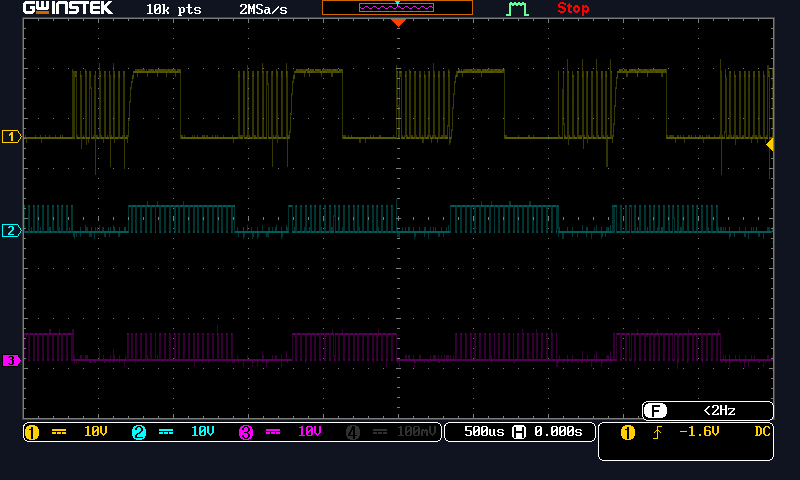Image resolution: width=800 pixels, height=480 pixels.
Task: Click channel 3 DC coupling symbol
Action: point(273,432)
